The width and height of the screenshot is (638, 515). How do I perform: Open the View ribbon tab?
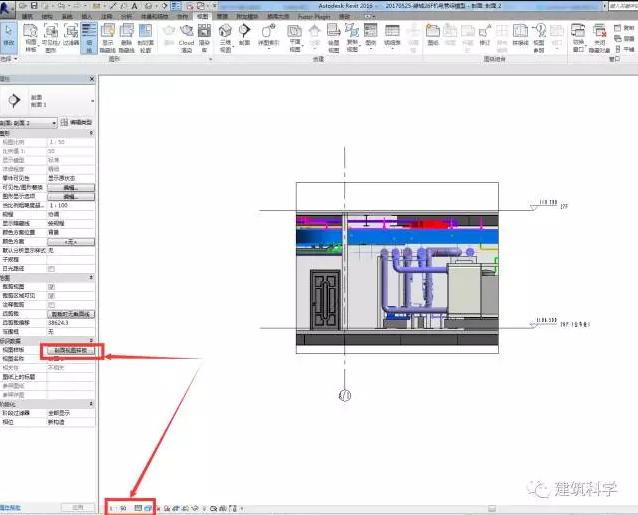click(x=202, y=16)
